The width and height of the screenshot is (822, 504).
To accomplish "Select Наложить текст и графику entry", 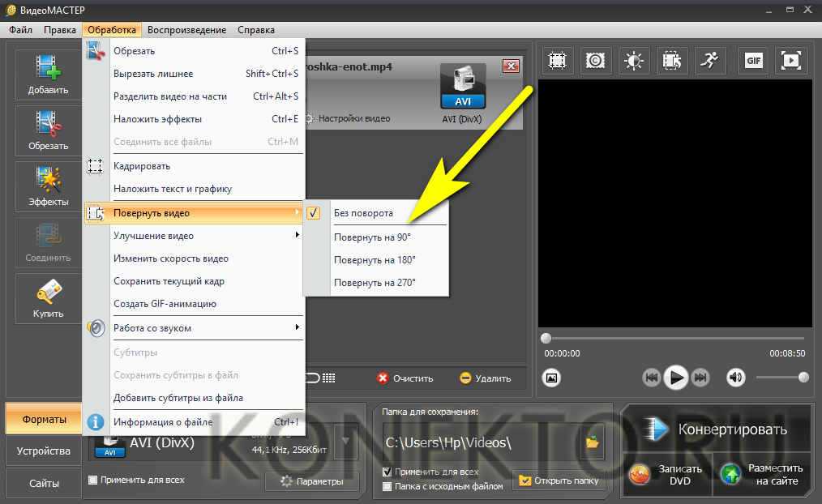I will (194, 189).
